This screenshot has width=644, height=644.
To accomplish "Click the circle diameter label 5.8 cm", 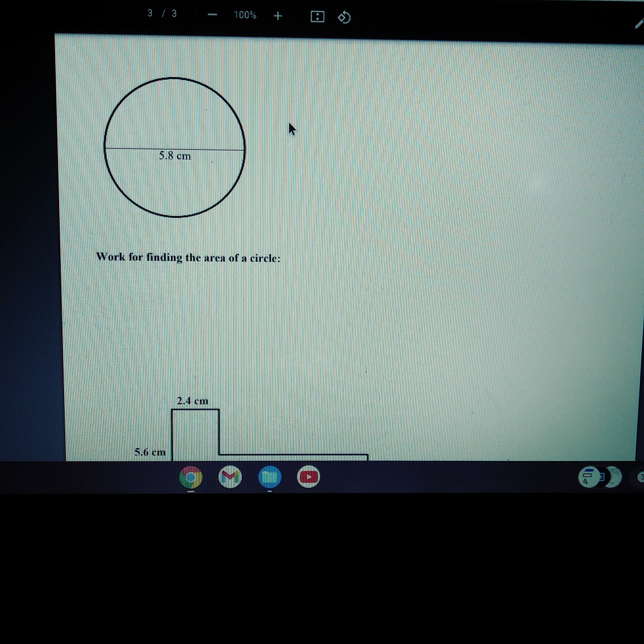I will click(175, 156).
